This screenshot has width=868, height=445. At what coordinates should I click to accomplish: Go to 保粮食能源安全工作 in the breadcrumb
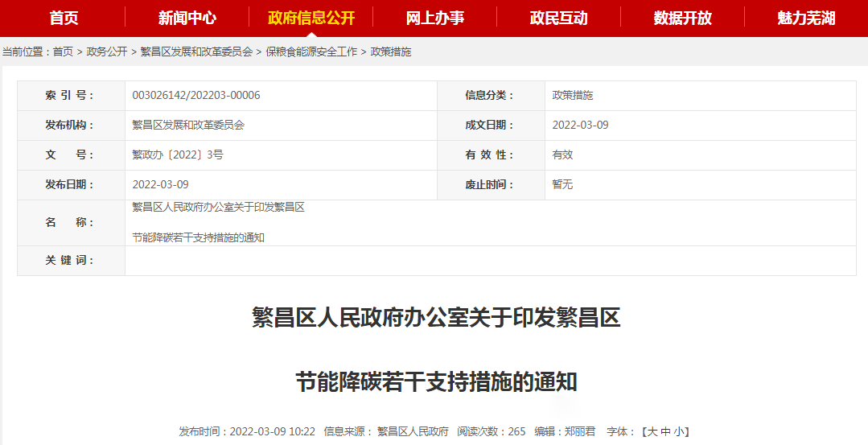(x=311, y=52)
